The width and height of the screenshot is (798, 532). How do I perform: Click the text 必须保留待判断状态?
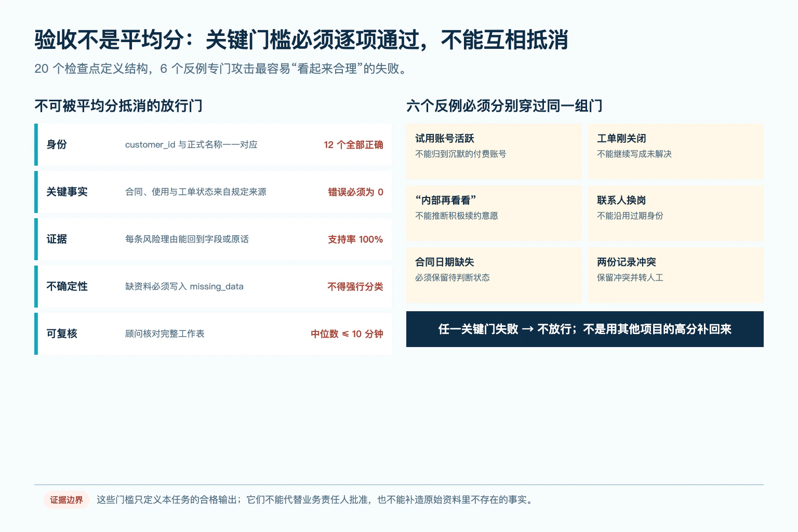[453, 277]
